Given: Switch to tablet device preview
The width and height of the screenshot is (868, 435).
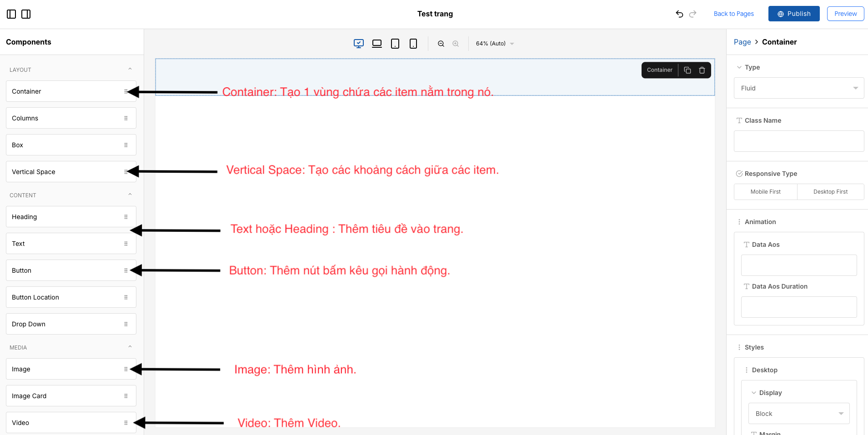Looking at the screenshot, I should [395, 44].
